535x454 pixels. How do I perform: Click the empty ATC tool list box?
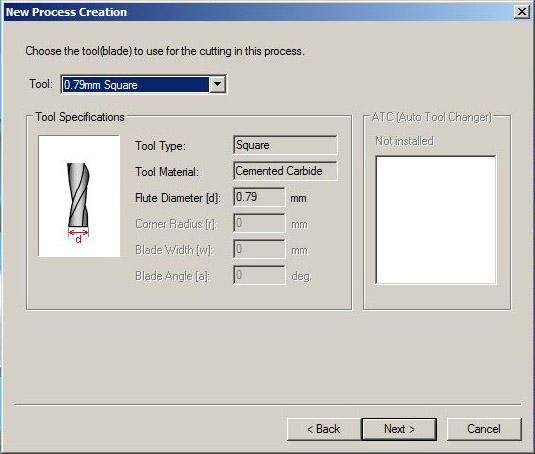[x=436, y=220]
